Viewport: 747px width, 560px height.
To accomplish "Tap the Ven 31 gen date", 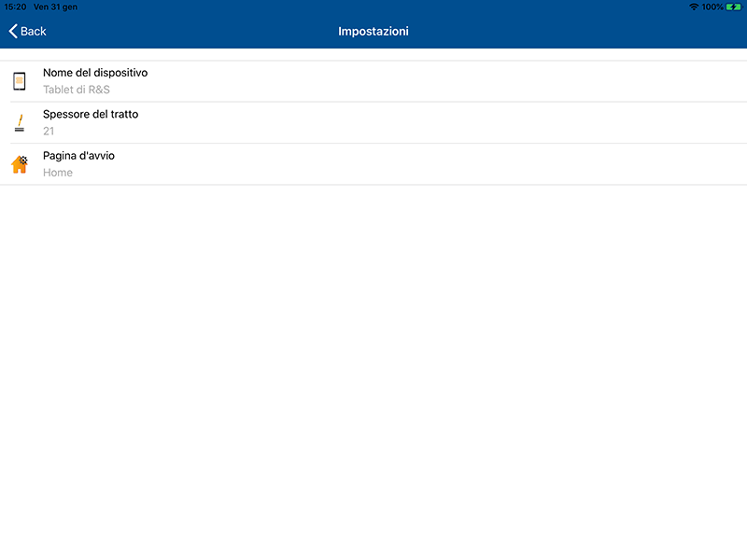I will click(x=56, y=7).
